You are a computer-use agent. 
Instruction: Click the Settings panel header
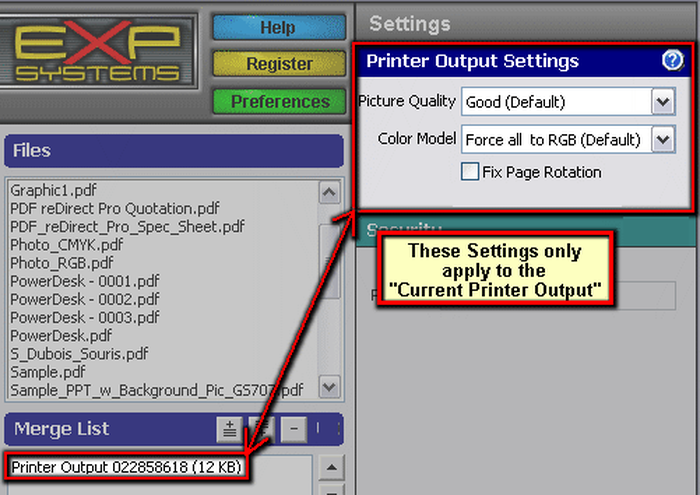(x=527, y=23)
